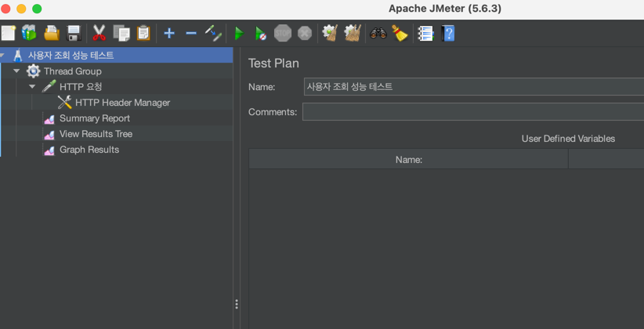Collapse the Thread Group tree node

tap(17, 71)
